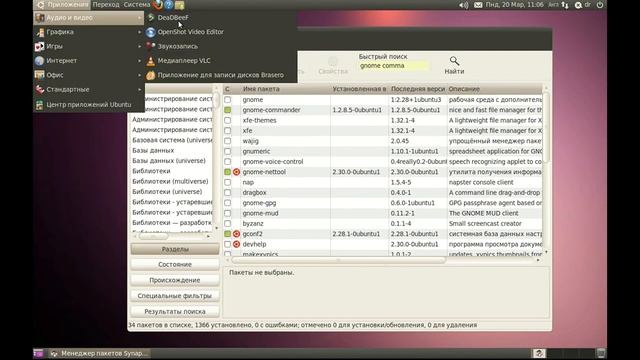Click package list horizontal scrollbar
Screen dimensions: 640x360
tap(339, 260)
